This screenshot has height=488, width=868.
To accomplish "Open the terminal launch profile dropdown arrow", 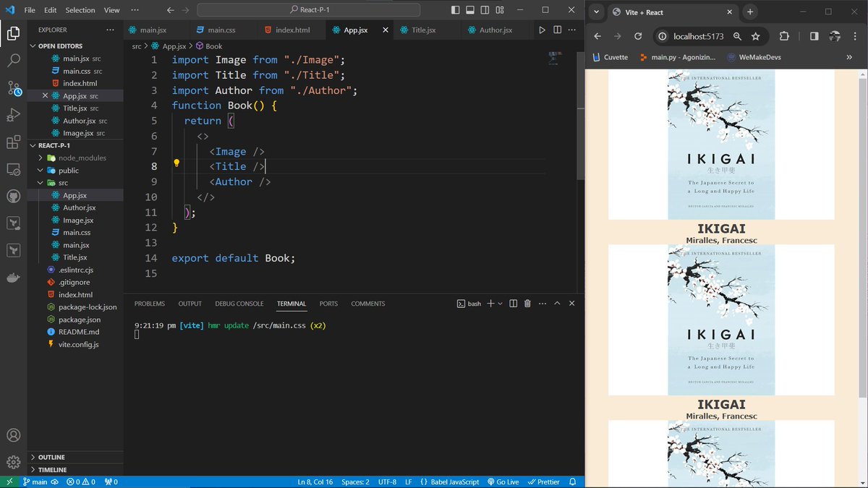I will [x=501, y=304].
